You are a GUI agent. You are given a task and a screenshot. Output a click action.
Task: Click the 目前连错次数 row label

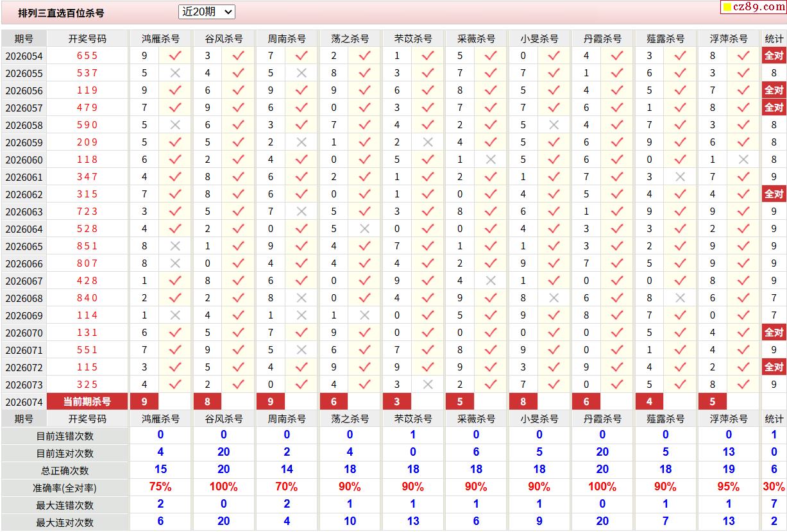(x=65, y=436)
